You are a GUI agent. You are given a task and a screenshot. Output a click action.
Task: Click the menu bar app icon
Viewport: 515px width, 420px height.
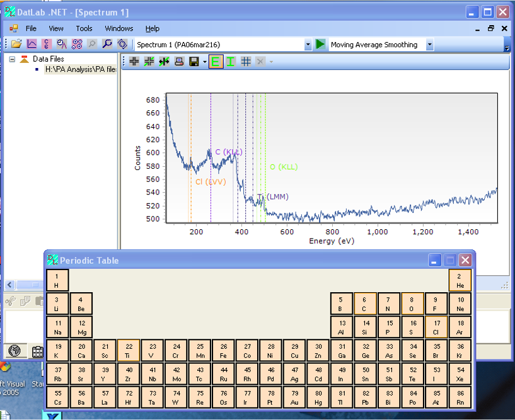pyautogui.click(x=13, y=28)
